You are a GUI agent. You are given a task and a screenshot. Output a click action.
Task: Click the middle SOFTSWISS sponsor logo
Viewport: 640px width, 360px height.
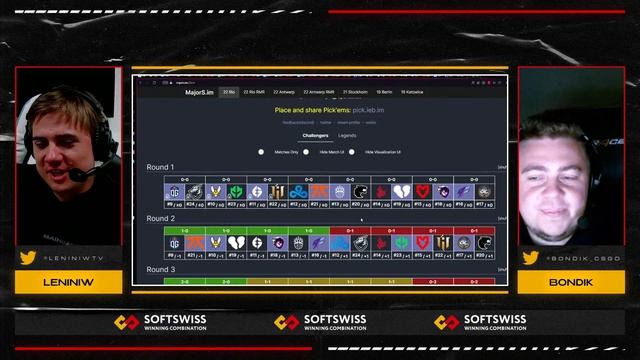(320, 322)
